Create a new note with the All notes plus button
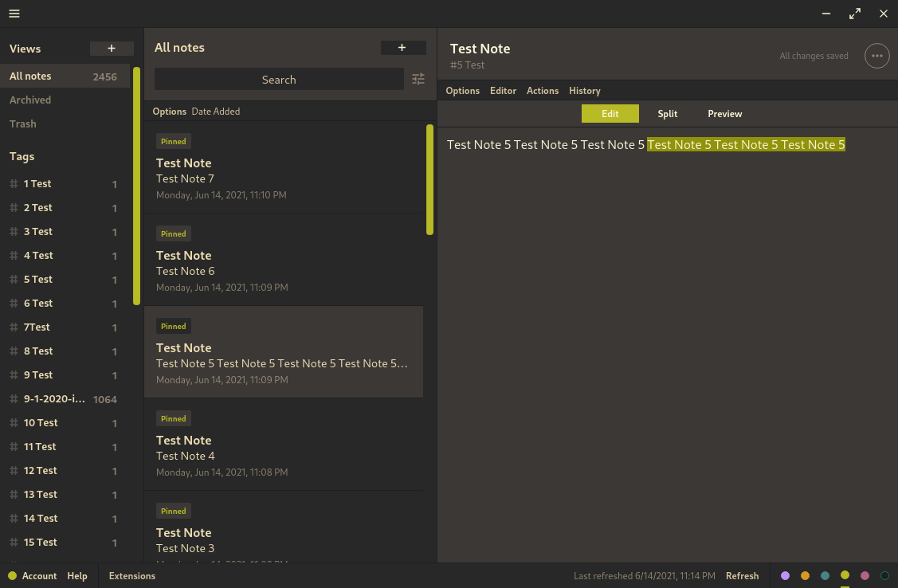Screen dimensions: 898x588 pyautogui.click(x=402, y=48)
